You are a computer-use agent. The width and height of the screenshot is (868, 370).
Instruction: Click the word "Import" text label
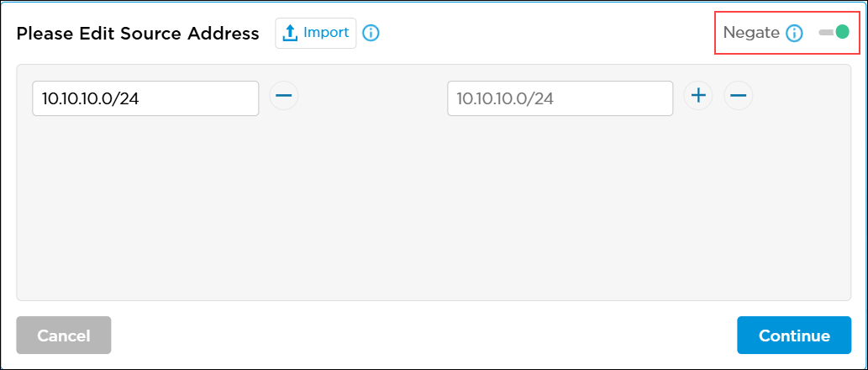[326, 33]
